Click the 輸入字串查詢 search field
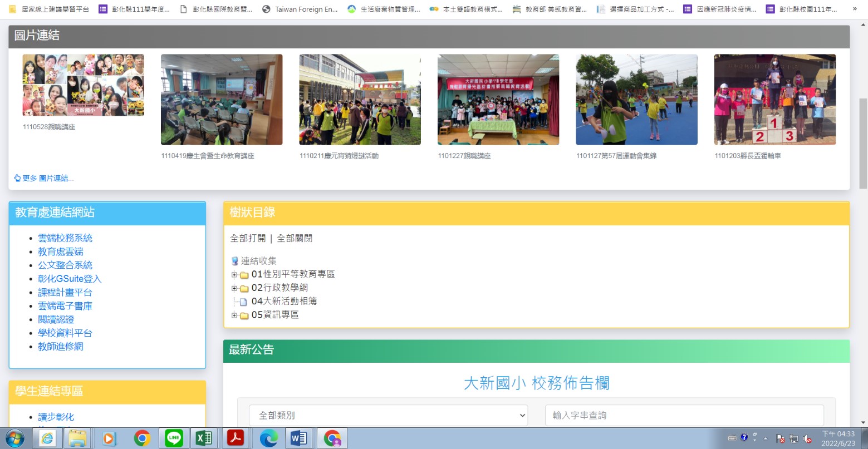The image size is (868, 449). point(684,415)
